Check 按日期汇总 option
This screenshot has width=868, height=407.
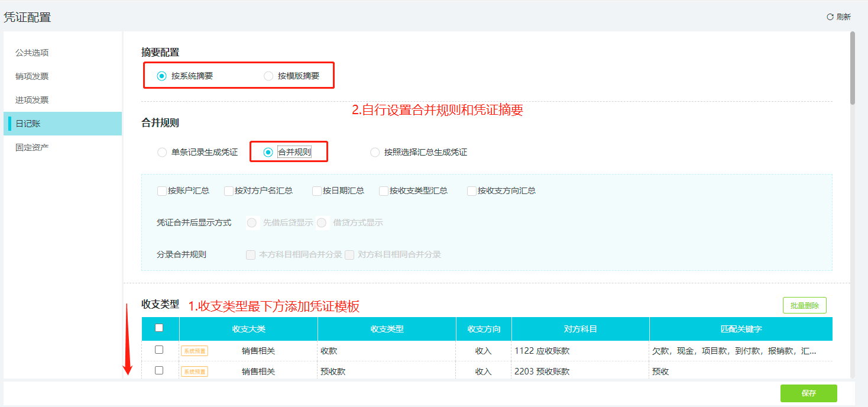(x=317, y=190)
